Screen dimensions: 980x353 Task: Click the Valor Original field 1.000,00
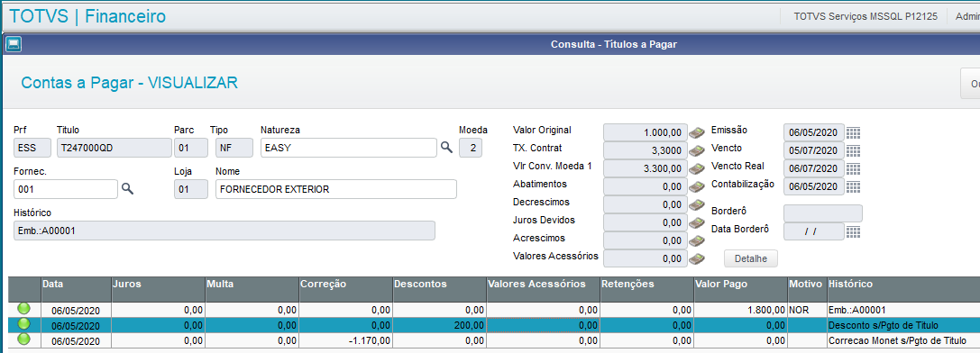pos(645,132)
